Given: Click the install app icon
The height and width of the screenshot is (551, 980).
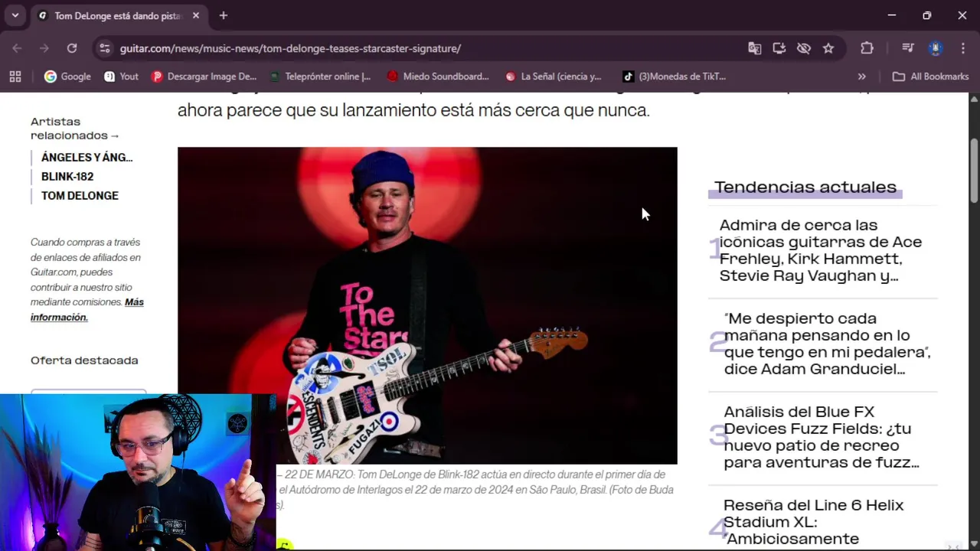Looking at the screenshot, I should click(x=779, y=48).
